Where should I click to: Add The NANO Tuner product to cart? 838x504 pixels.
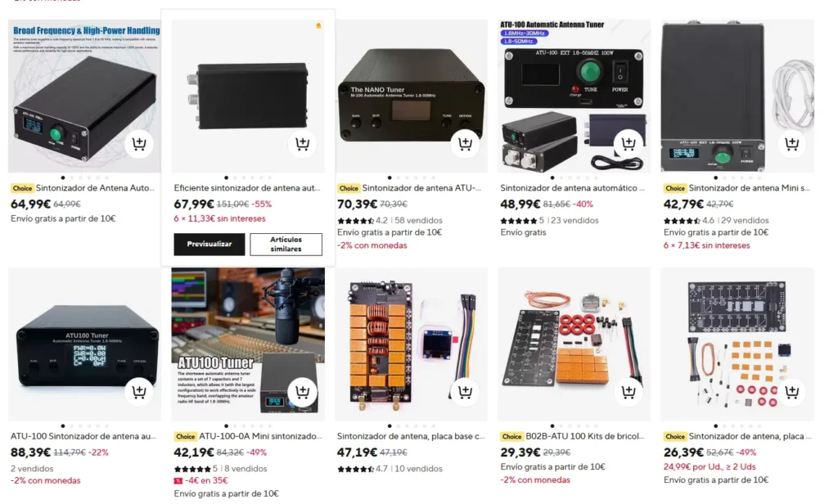tap(465, 144)
